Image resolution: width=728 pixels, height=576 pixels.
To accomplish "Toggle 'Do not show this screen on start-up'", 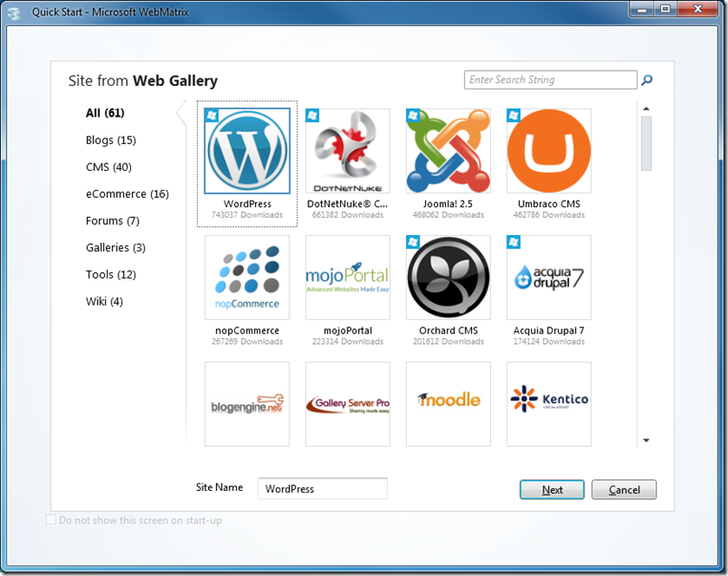I will pos(51,520).
